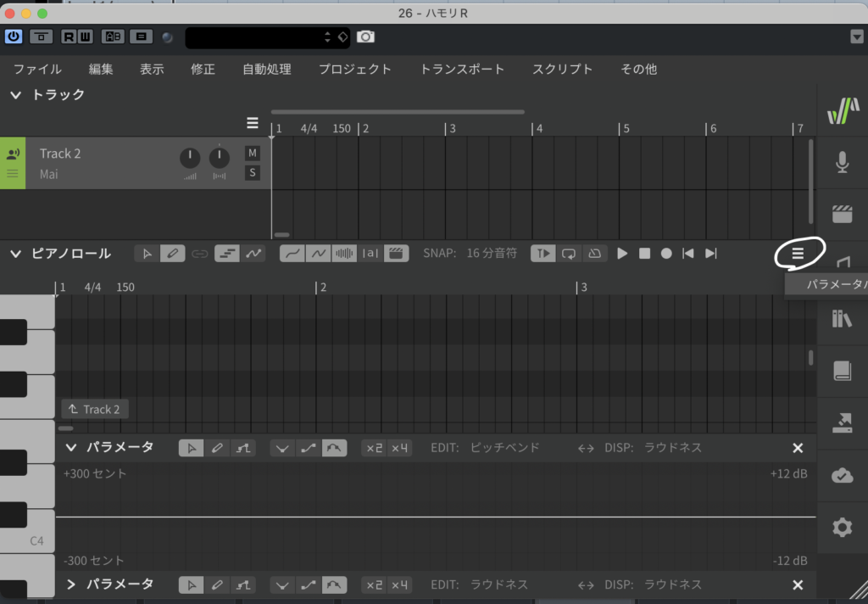This screenshot has height=604, width=868.
Task: Open the ファイル menu
Action: (37, 70)
